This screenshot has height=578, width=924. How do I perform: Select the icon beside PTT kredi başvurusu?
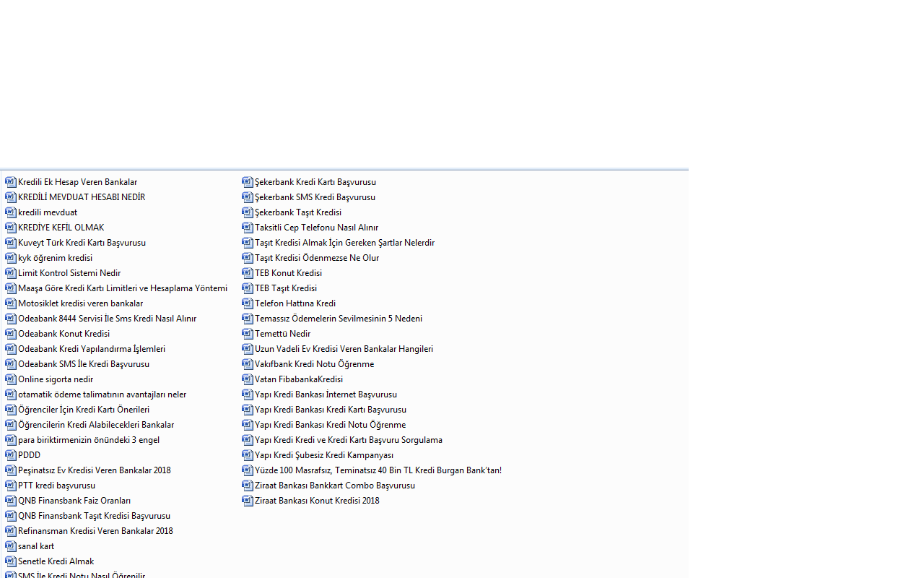11,486
